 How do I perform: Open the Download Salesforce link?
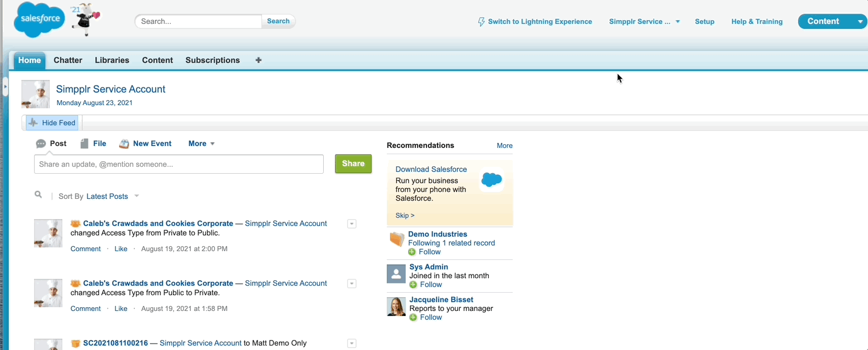click(431, 169)
